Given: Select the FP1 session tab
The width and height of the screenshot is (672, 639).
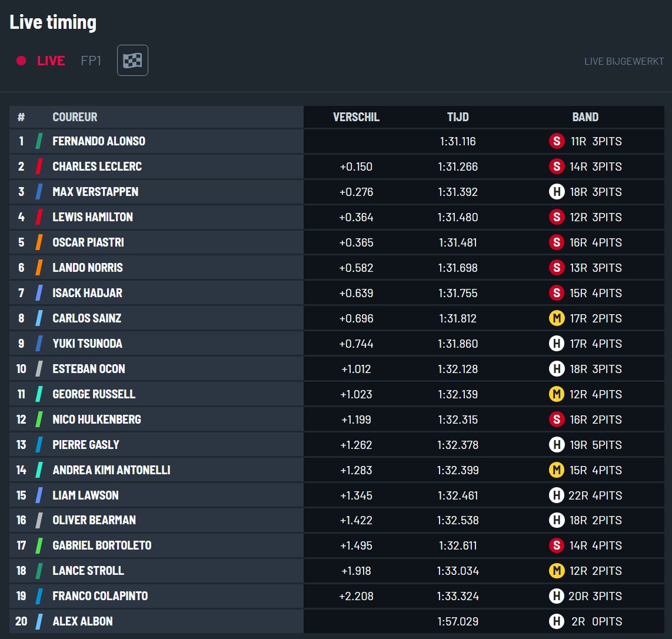Looking at the screenshot, I should pyautogui.click(x=91, y=61).
